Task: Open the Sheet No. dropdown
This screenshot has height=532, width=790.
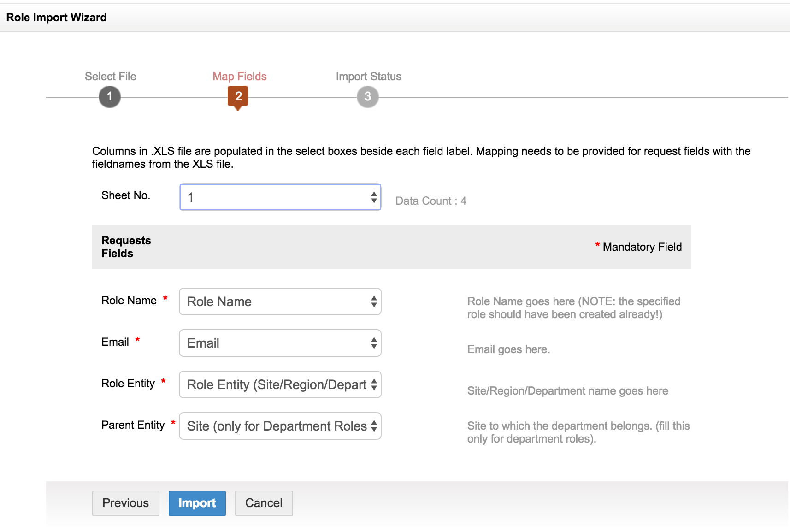Action: coord(280,197)
